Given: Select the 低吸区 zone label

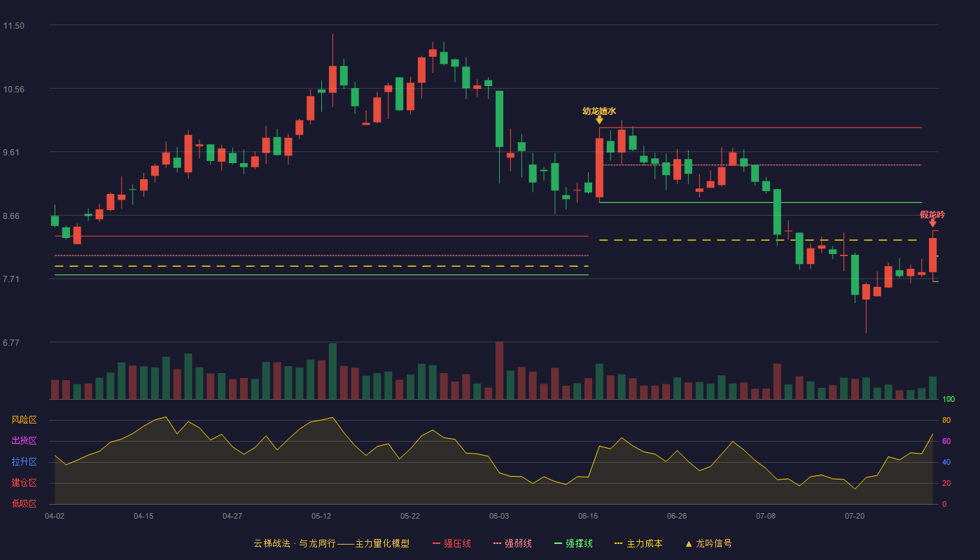Looking at the screenshot, I should click(24, 504).
